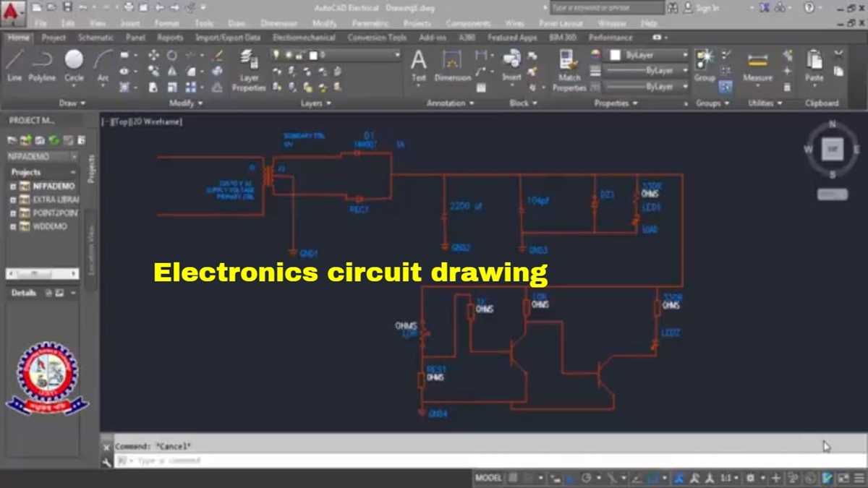This screenshot has height=488, width=868.
Task: Click the Group objects icon
Action: (705, 64)
